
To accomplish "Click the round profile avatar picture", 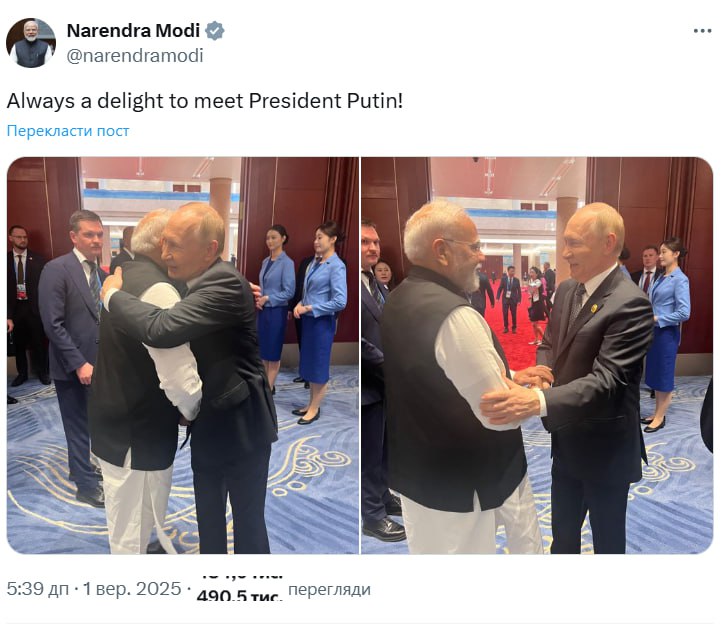I will pos(31,42).
